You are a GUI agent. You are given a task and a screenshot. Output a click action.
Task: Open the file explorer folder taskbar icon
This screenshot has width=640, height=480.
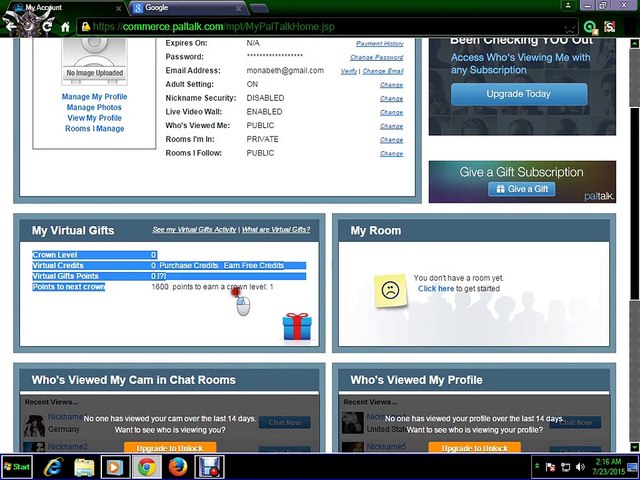click(84, 467)
